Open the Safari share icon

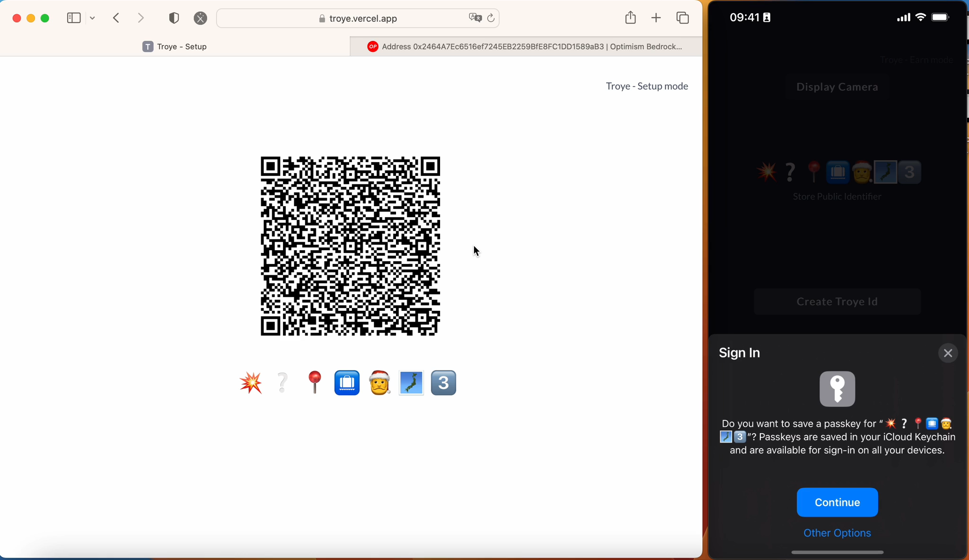(x=630, y=17)
